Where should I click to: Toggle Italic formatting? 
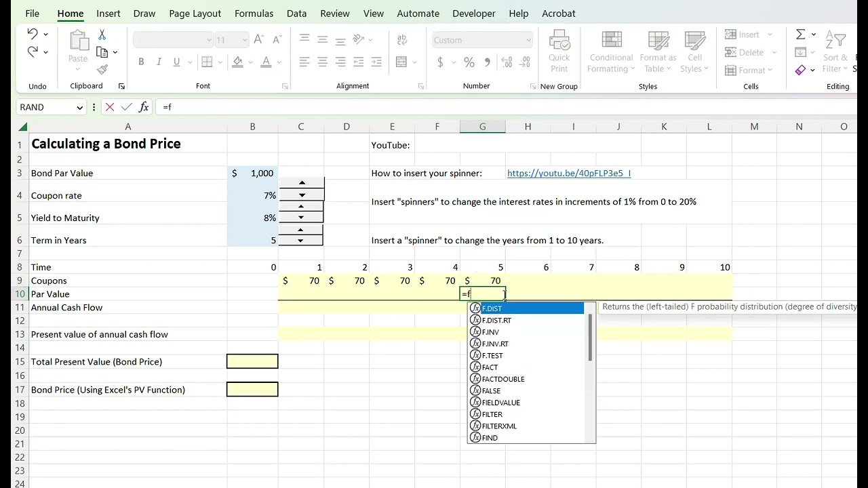[159, 62]
